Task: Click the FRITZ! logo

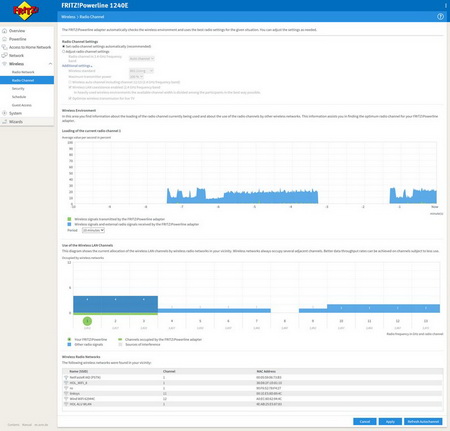Action: coord(25,11)
